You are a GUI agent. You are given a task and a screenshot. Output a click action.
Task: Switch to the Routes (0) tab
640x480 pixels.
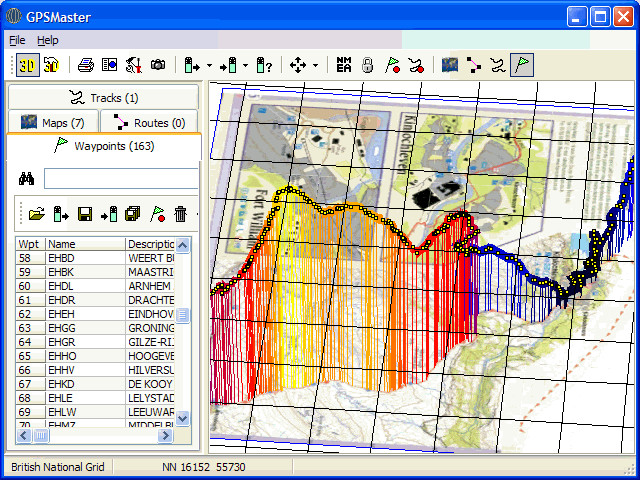[x=149, y=122]
